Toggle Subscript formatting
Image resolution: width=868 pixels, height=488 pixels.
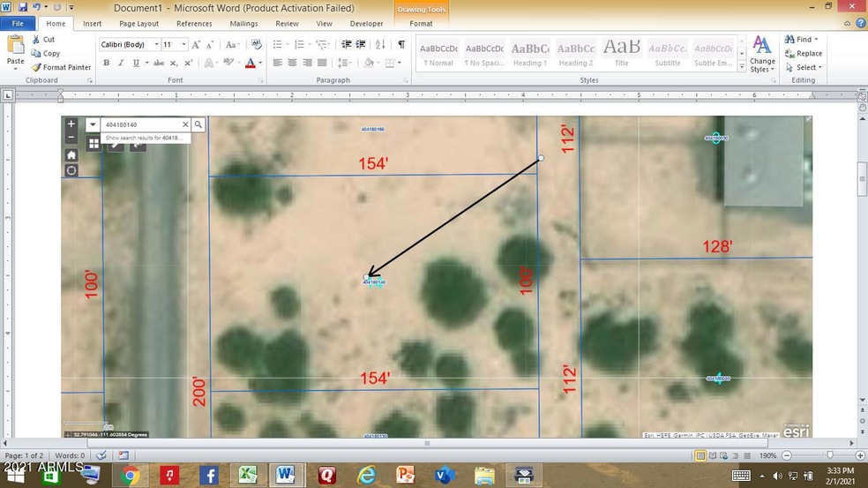[x=174, y=63]
